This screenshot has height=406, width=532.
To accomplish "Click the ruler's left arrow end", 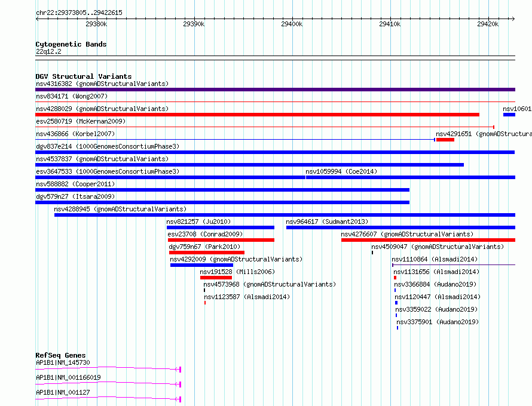I will [37, 19].
